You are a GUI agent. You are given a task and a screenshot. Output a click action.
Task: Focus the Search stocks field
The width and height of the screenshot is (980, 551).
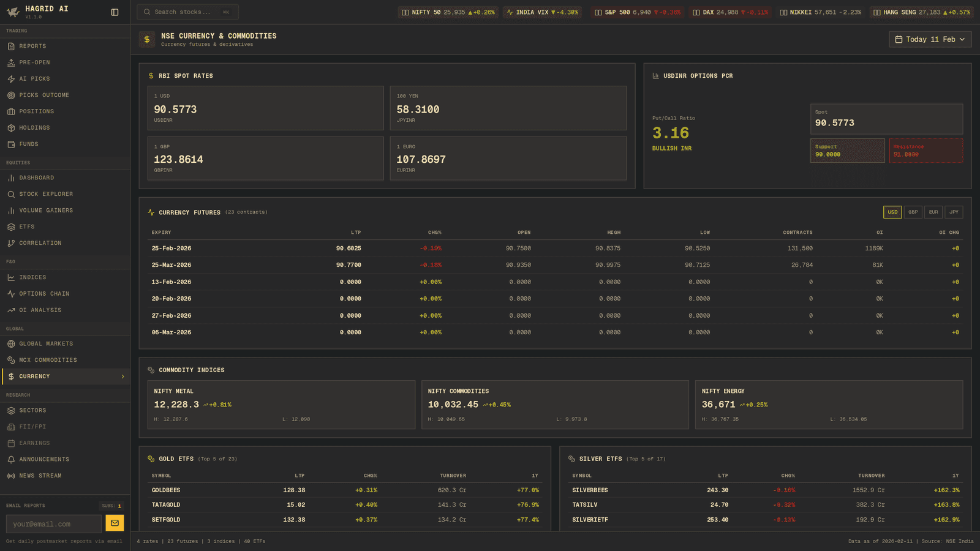[x=187, y=12]
